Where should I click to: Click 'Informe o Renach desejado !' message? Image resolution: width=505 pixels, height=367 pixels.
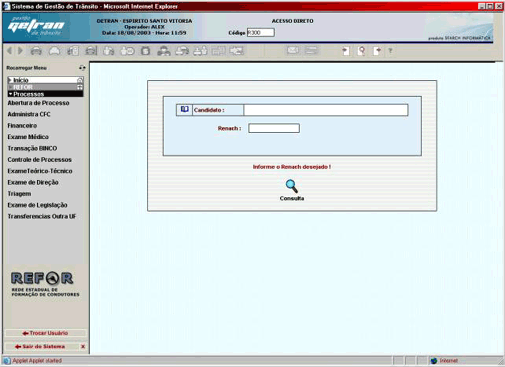pyautogui.click(x=292, y=167)
